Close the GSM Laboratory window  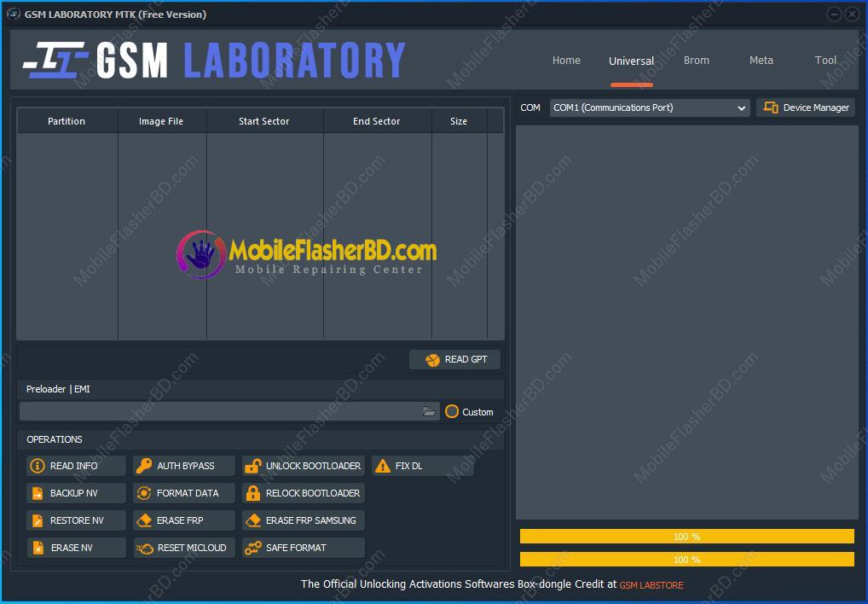pyautogui.click(x=853, y=15)
